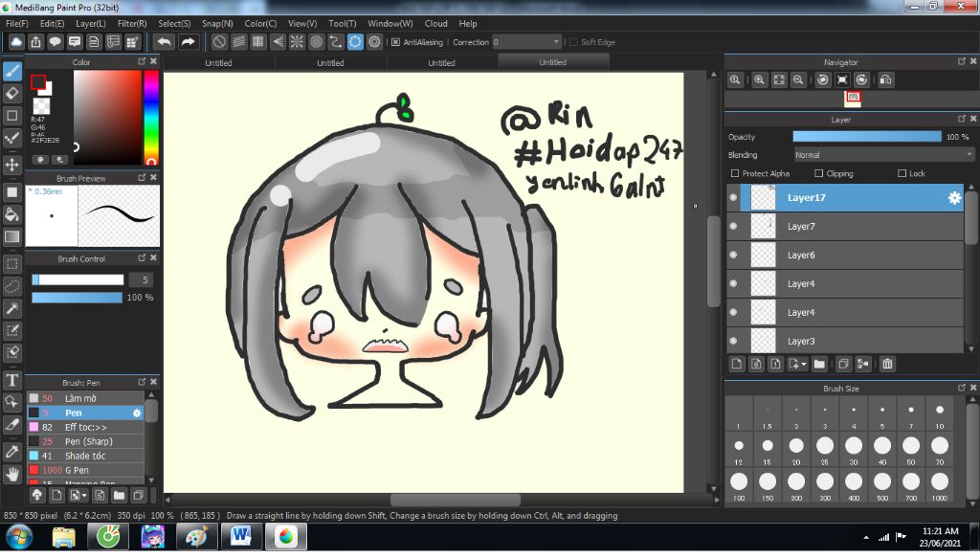This screenshot has height=558, width=980.
Task: Open the File menu
Action: (x=17, y=23)
